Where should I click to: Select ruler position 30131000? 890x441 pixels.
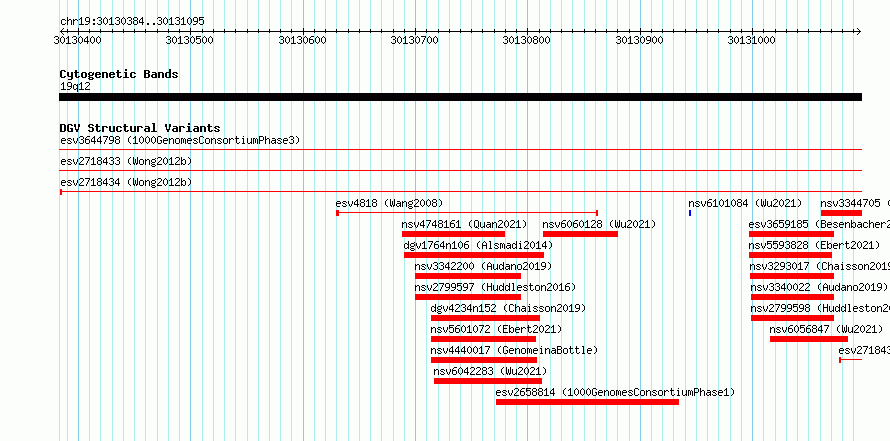[x=752, y=40]
